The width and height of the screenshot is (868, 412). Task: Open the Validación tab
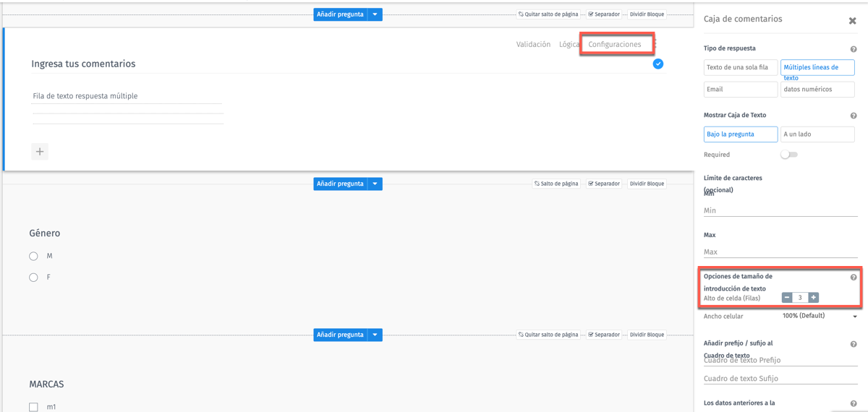click(x=533, y=44)
